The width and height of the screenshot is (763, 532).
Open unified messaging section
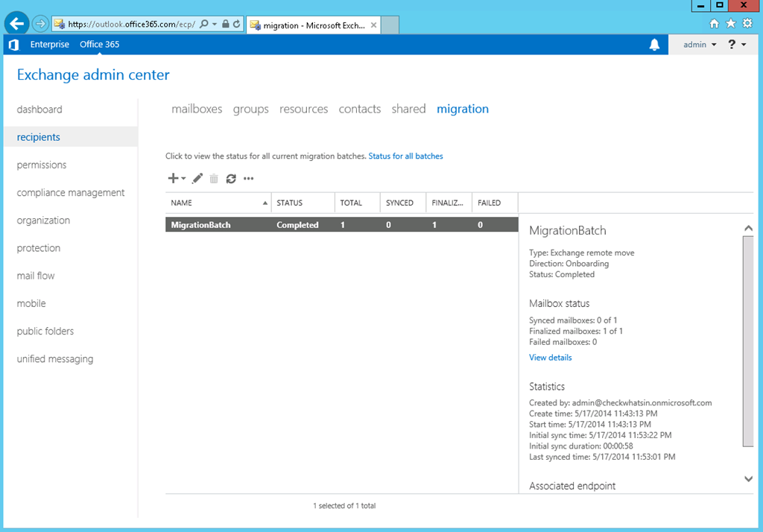click(55, 359)
